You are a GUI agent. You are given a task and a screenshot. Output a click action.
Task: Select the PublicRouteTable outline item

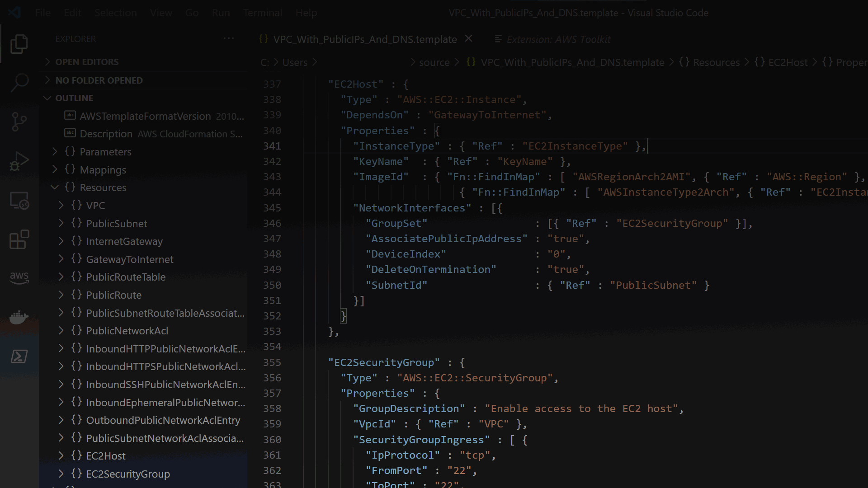coord(126,277)
